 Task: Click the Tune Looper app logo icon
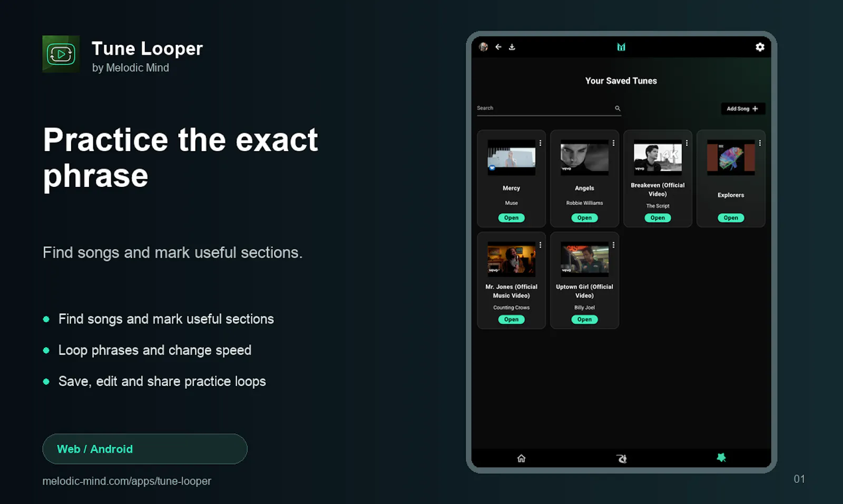(x=61, y=54)
